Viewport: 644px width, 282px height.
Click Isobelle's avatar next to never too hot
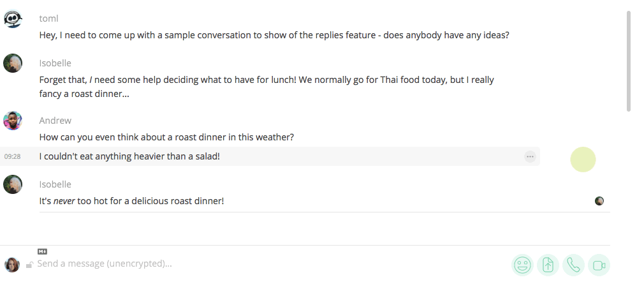(x=13, y=184)
